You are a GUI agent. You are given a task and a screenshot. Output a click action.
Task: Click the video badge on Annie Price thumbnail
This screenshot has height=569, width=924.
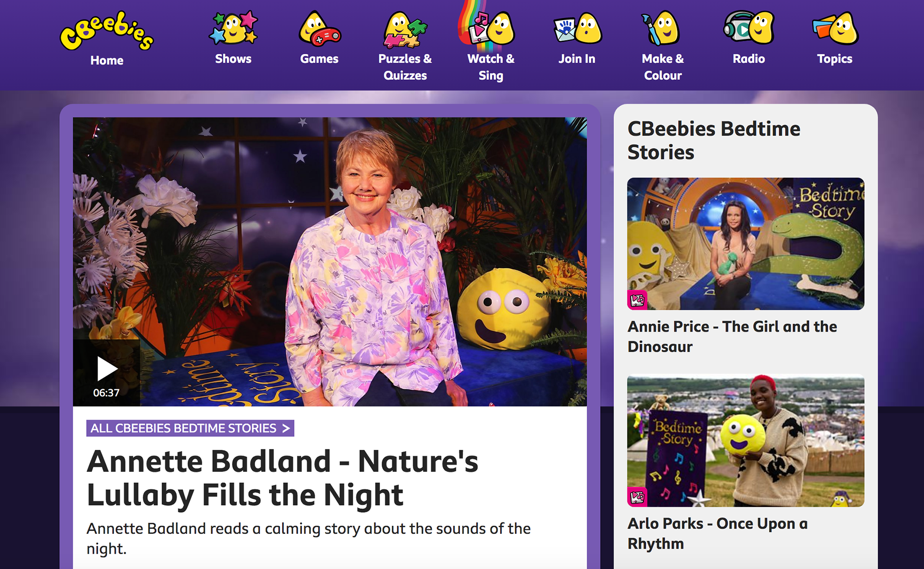click(x=637, y=300)
